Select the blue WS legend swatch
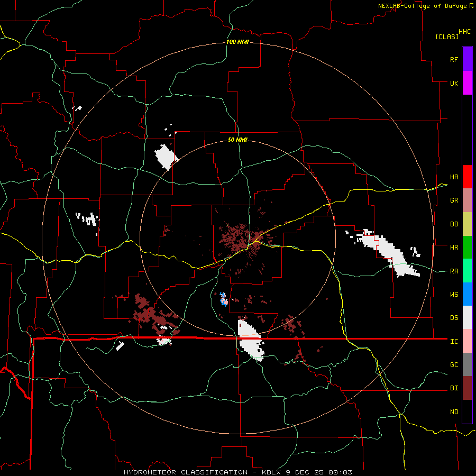This screenshot has height=476, width=476. [467, 294]
